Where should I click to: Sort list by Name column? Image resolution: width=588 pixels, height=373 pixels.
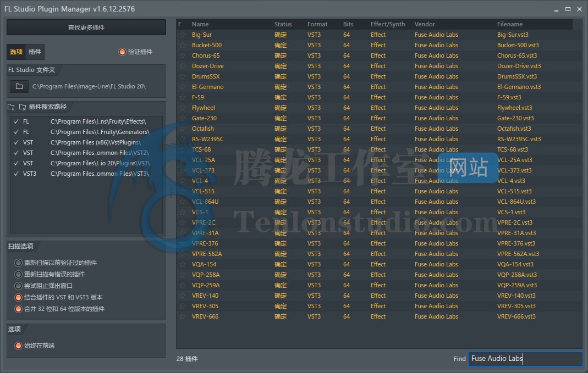[200, 24]
